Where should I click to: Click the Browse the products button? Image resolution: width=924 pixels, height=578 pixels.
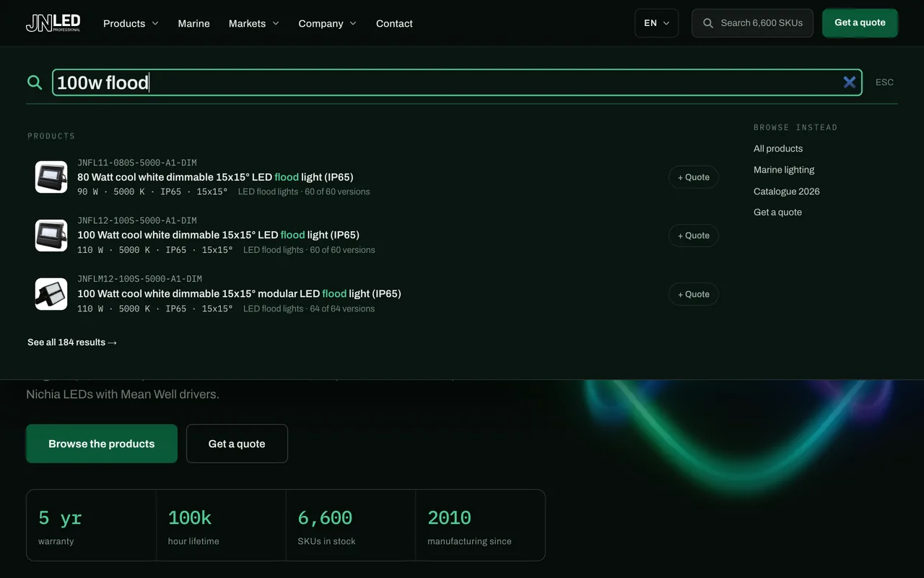point(102,444)
